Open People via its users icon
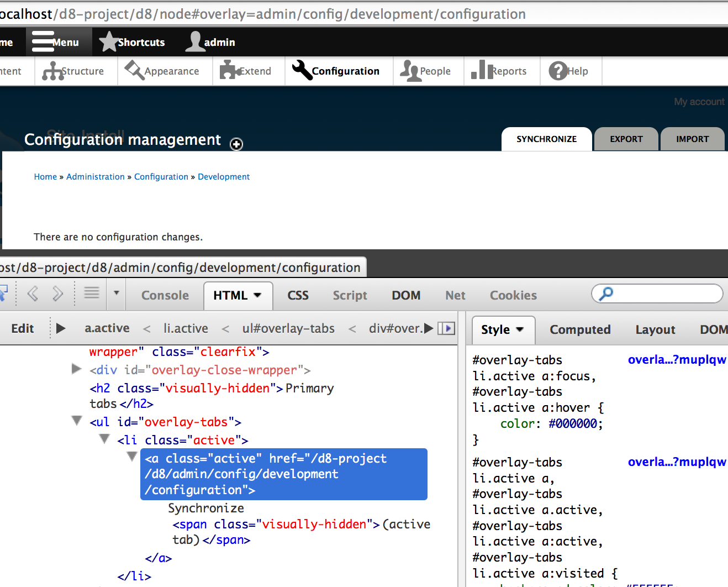The height and width of the screenshot is (587, 728). click(x=410, y=71)
